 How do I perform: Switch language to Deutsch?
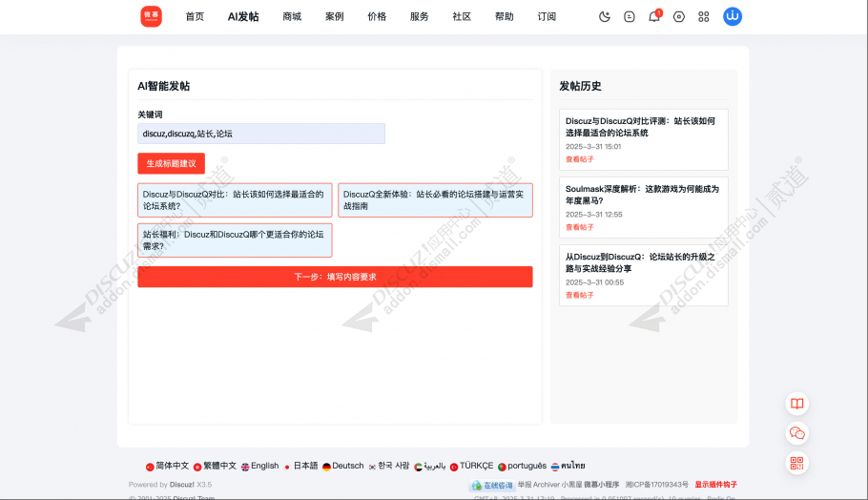(342, 466)
